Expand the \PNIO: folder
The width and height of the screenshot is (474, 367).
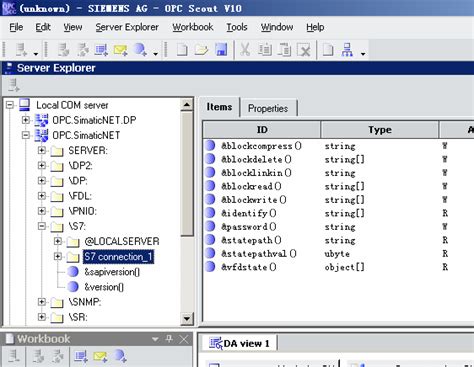(x=42, y=211)
